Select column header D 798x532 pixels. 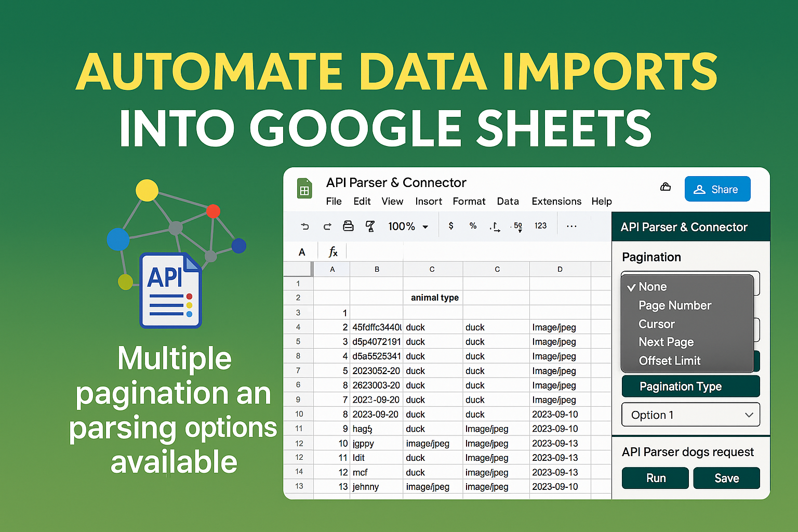[x=560, y=269]
